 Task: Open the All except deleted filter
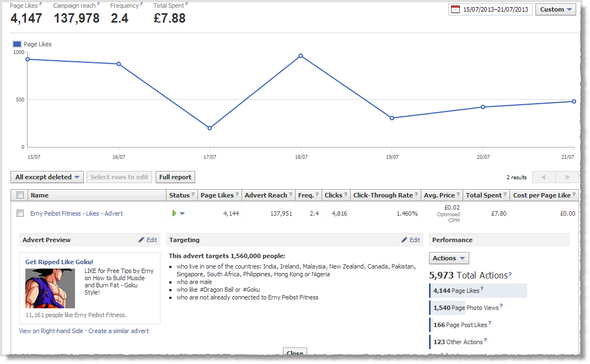(x=47, y=177)
